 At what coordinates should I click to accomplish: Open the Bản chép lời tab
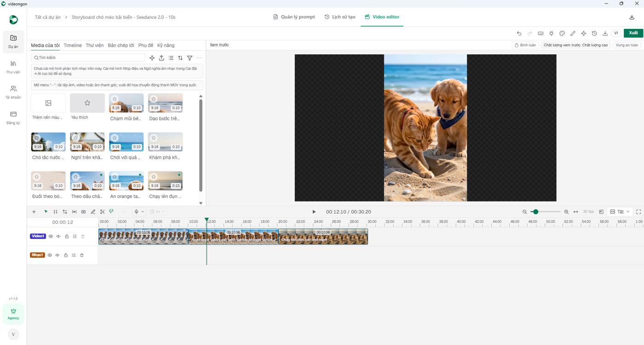pyautogui.click(x=121, y=45)
